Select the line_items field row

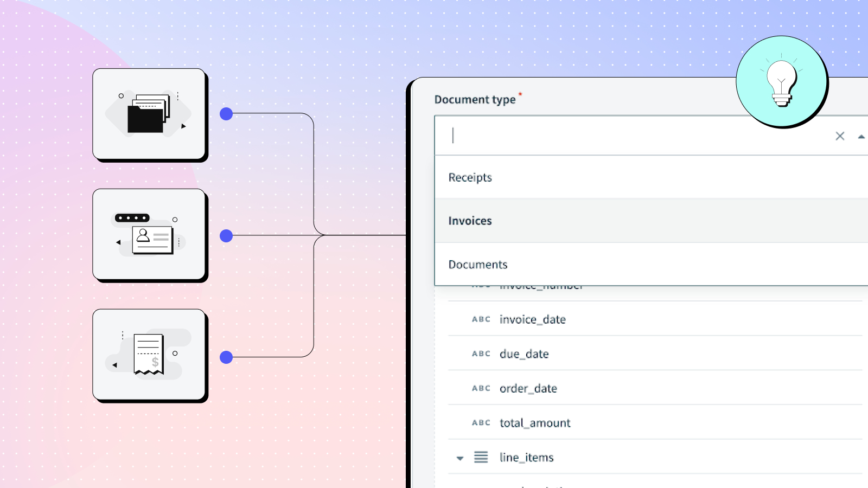point(655,457)
